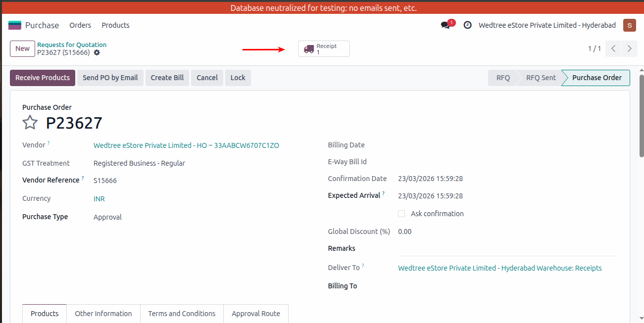Open the INR currency link
Viewport: 644px width, 323px height.
coord(99,199)
